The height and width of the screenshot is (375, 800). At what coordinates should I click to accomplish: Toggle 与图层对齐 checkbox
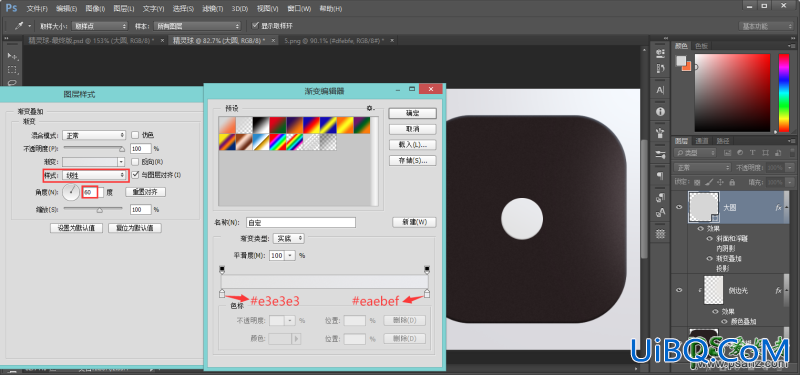(135, 175)
